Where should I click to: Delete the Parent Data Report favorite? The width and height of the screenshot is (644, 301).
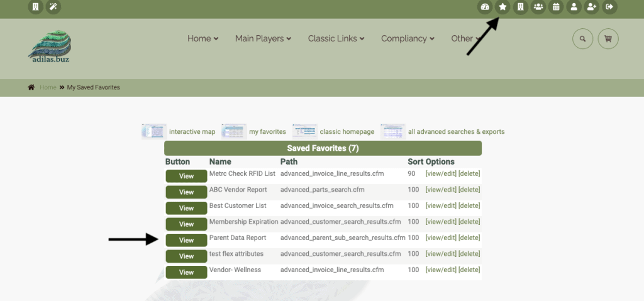click(x=469, y=238)
